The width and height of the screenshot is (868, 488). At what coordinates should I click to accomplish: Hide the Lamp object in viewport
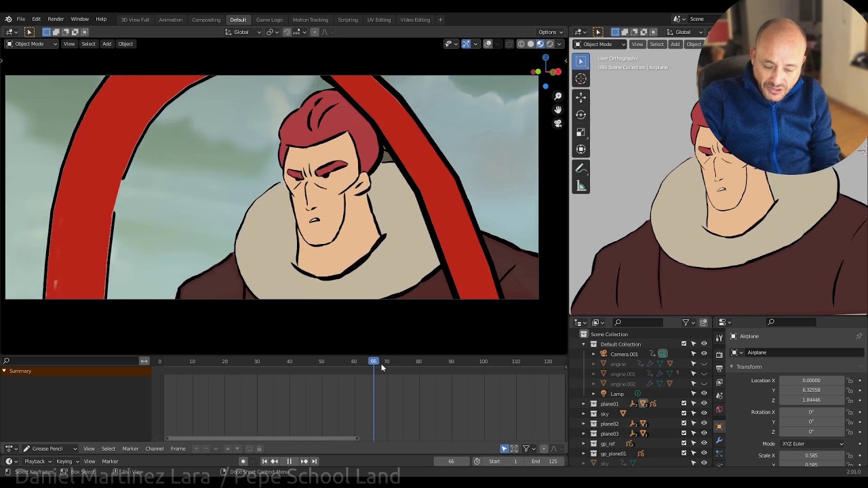pos(703,394)
